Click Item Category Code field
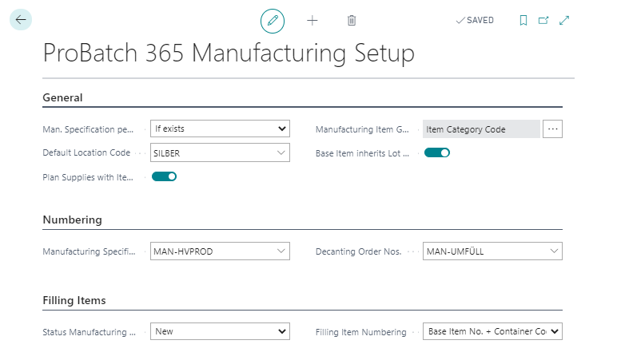Image resolution: width=617 pixels, height=364 pixels. 481,129
